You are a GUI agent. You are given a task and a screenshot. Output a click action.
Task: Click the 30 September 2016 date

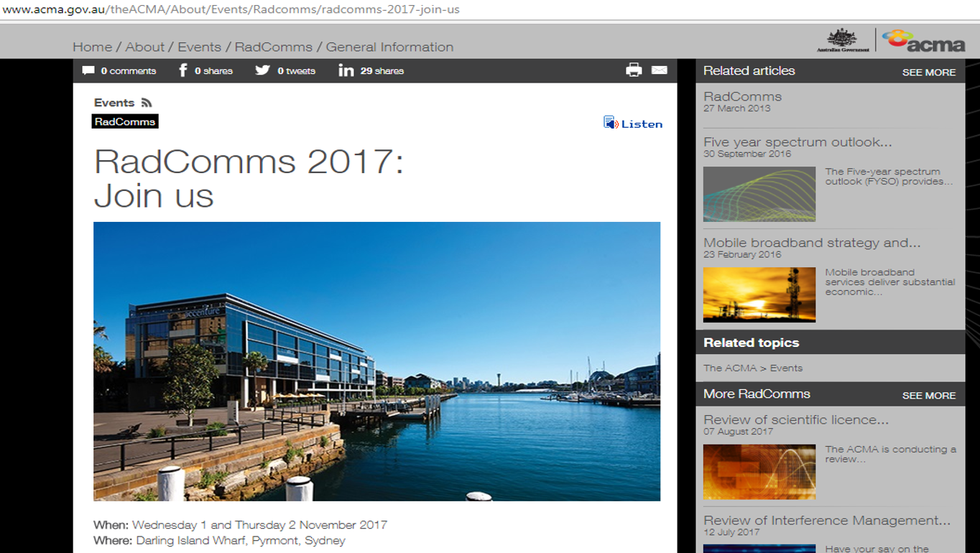point(747,154)
